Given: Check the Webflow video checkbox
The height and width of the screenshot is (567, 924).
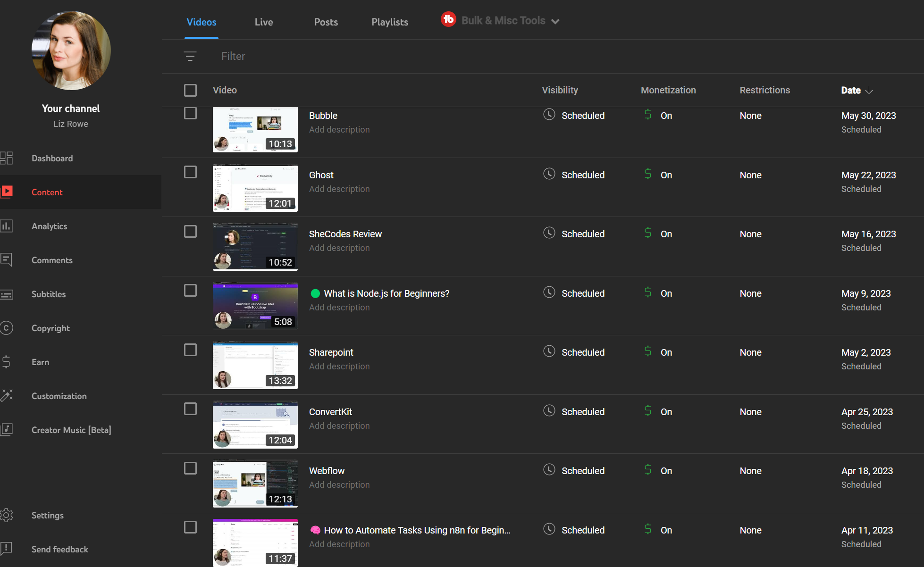Looking at the screenshot, I should tap(190, 468).
